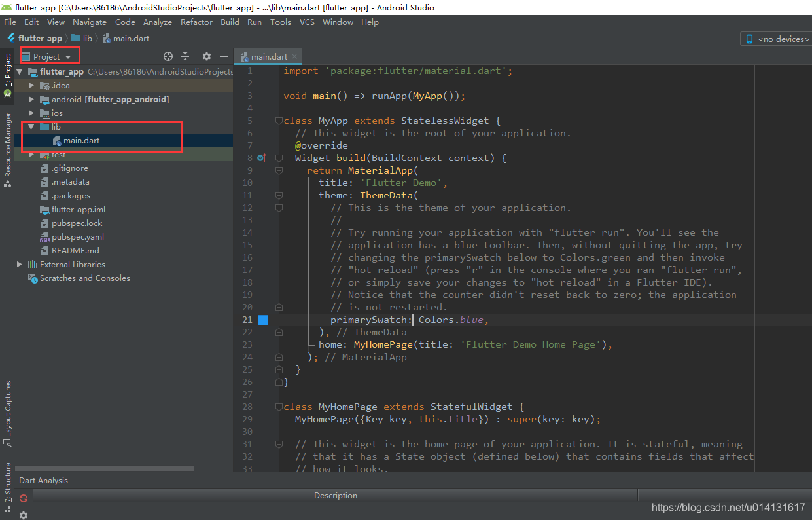Hide the Project panel with minus icon
Screen dimensions: 812x520
[x=224, y=56]
